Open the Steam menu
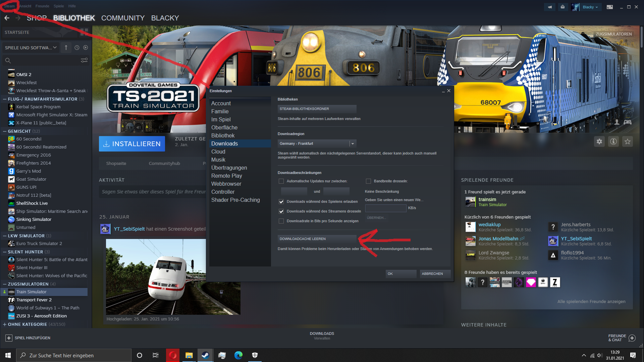 click(x=9, y=6)
